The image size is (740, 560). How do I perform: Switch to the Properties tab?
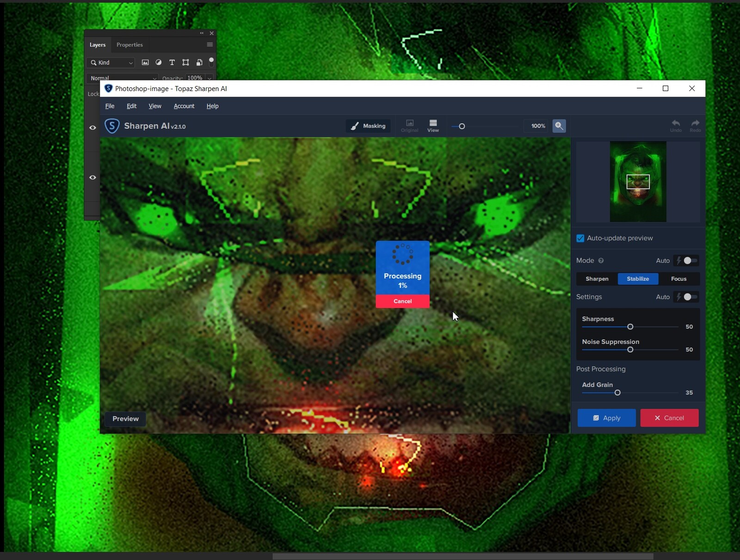pos(129,45)
